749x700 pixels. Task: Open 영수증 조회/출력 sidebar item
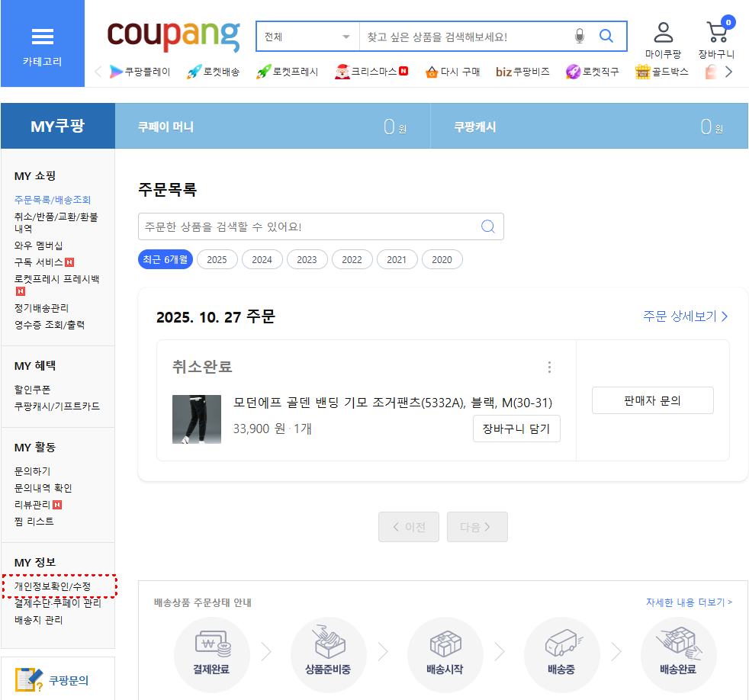(50, 325)
